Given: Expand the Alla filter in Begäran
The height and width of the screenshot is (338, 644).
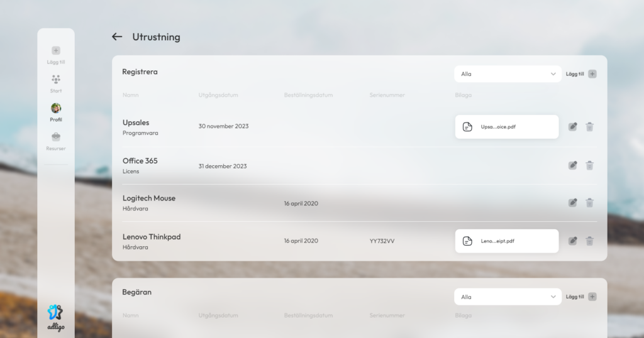Looking at the screenshot, I should coord(508,297).
